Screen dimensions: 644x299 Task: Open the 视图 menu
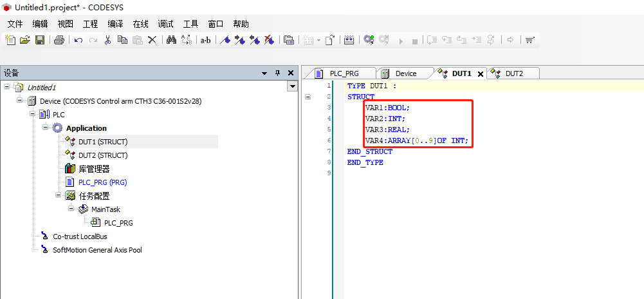pos(66,24)
